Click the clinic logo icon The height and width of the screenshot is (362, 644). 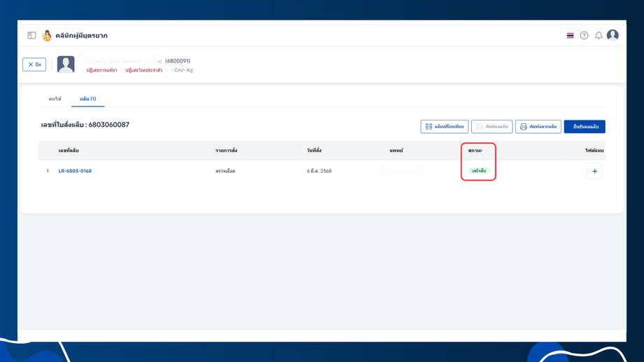click(x=47, y=35)
